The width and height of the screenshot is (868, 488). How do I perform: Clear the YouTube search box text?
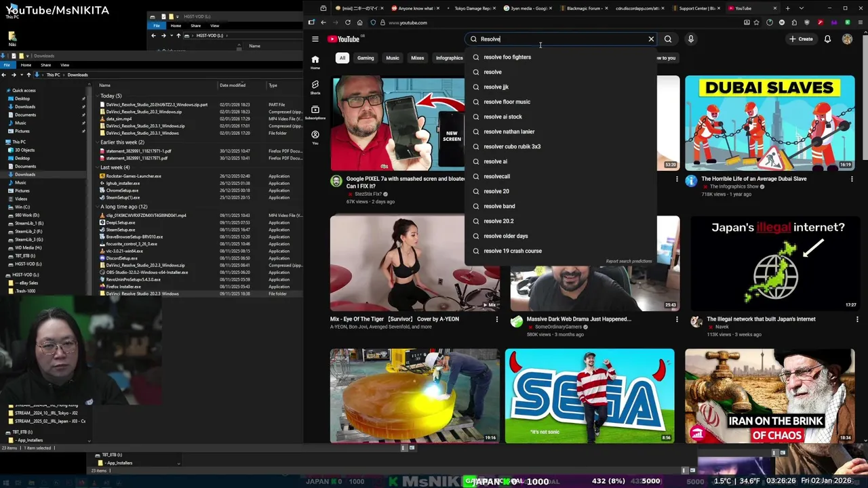[x=651, y=39]
